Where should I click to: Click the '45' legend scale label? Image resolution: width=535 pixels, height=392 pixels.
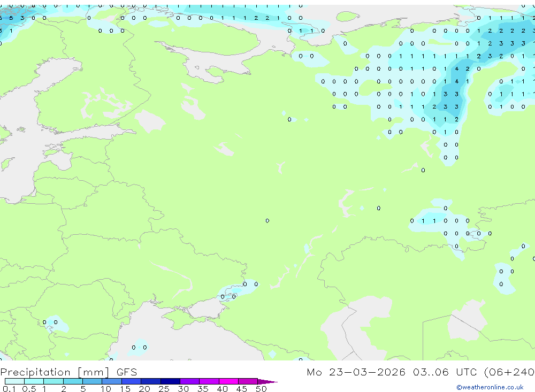pos(242,389)
